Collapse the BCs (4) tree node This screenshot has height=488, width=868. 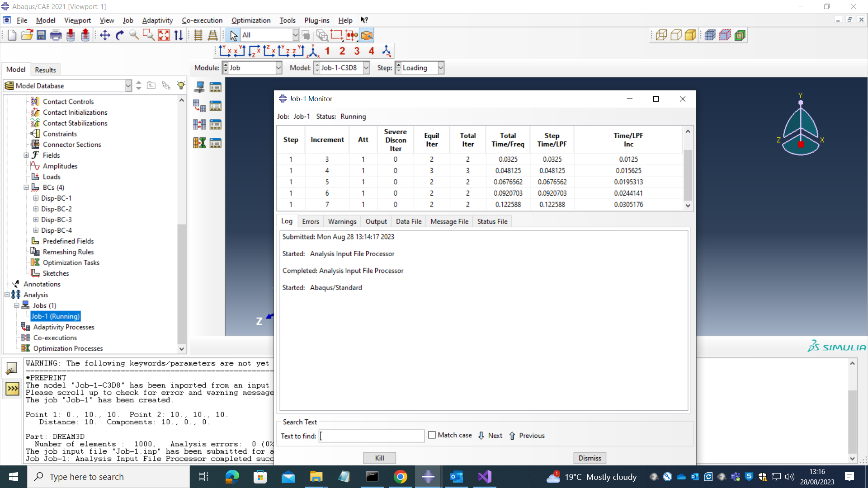click(26, 188)
